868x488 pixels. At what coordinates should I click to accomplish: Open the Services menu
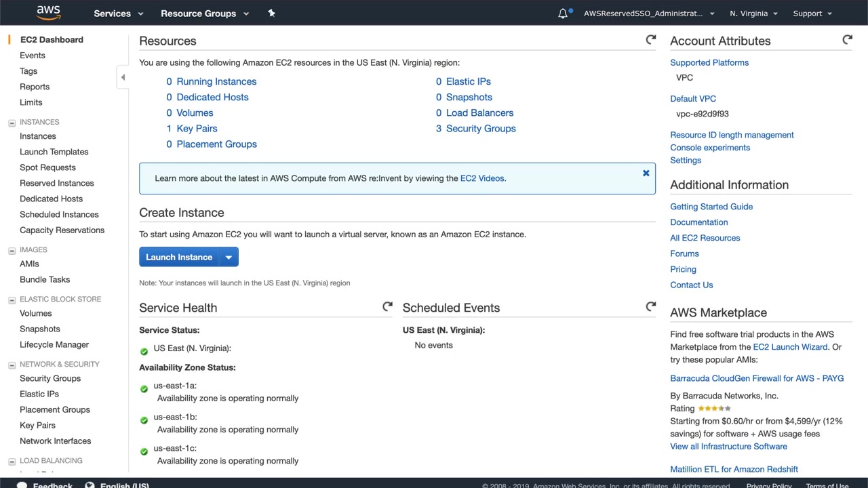tap(119, 14)
